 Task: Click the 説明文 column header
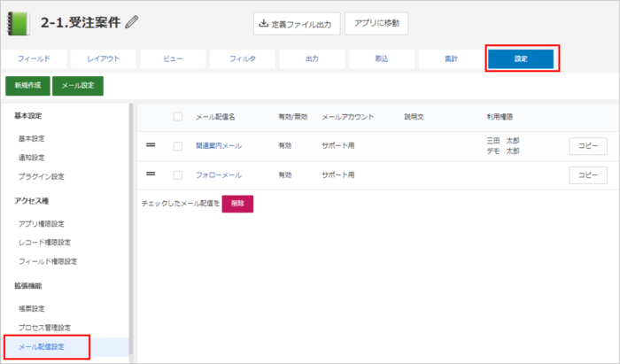414,117
